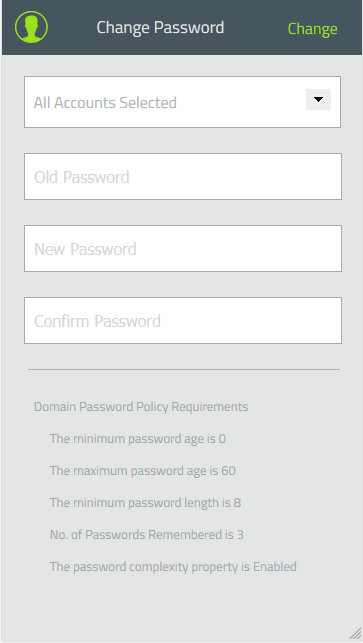Focus the New Password field
This screenshot has width=363, height=643.
(x=183, y=249)
